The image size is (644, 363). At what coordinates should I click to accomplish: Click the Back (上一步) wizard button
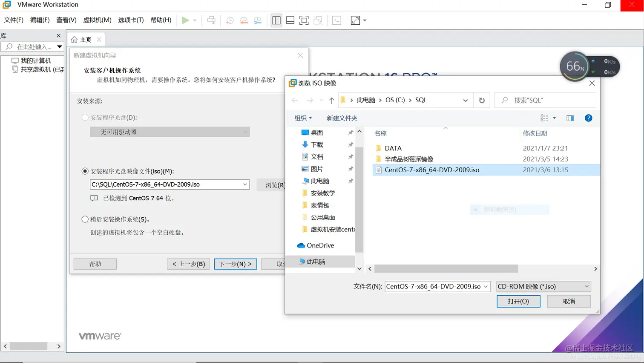pyautogui.click(x=188, y=264)
